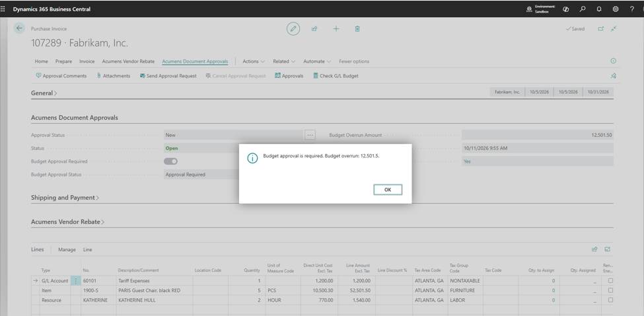
Task: Click the Approval Status ellipsis button
Action: pos(310,135)
